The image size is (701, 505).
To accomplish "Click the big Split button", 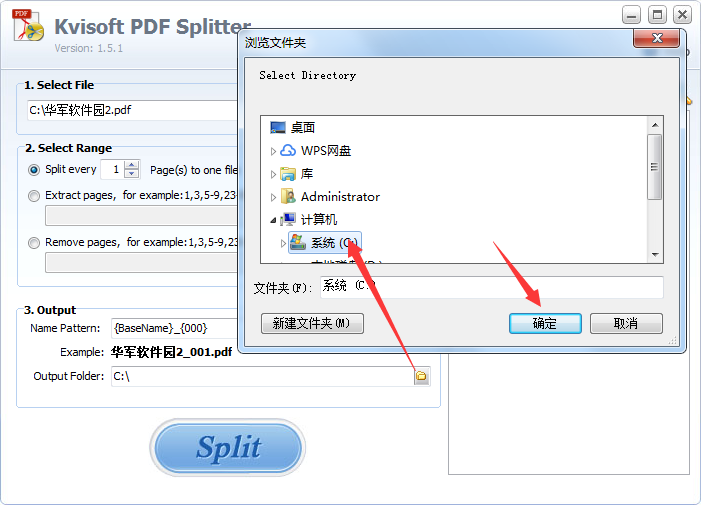I will click(228, 447).
